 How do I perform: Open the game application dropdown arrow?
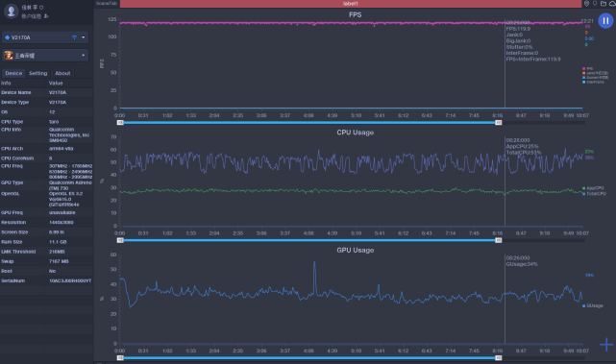tap(83, 55)
